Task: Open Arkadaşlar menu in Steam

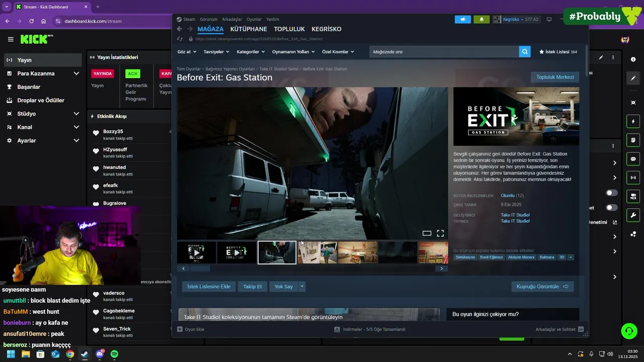Action: (232, 19)
